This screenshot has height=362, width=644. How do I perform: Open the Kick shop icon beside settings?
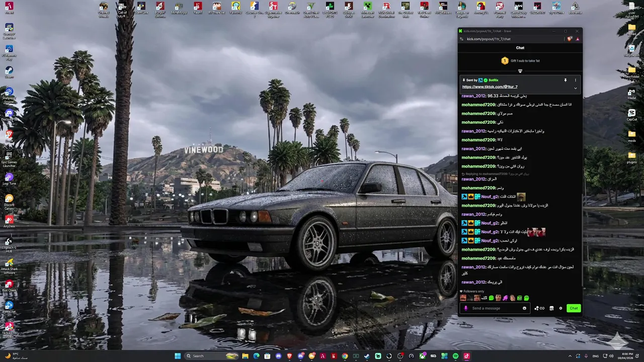coord(551,308)
